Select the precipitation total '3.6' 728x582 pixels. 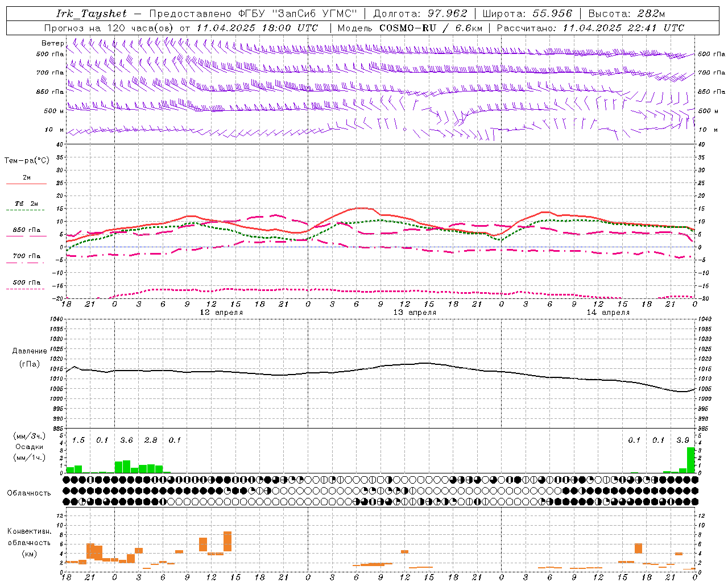[126, 440]
